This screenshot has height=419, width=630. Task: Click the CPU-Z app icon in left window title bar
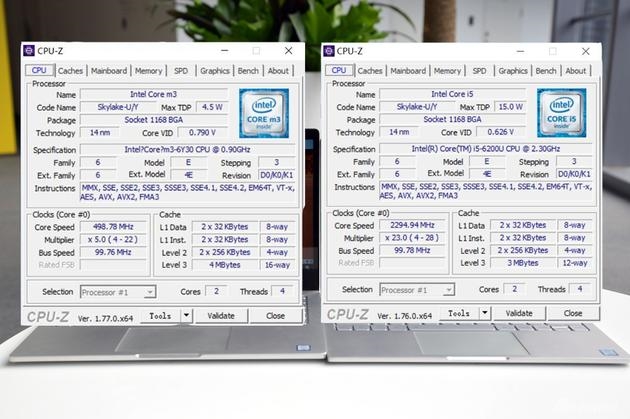(29, 51)
